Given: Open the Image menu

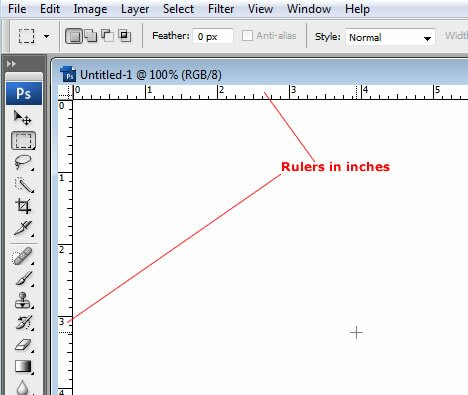Looking at the screenshot, I should click(90, 9).
